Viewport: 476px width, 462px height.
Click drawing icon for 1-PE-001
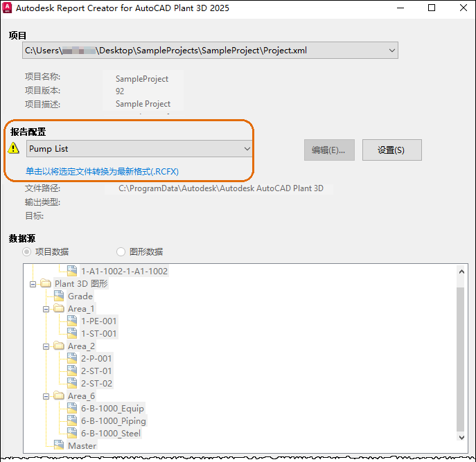tap(72, 321)
